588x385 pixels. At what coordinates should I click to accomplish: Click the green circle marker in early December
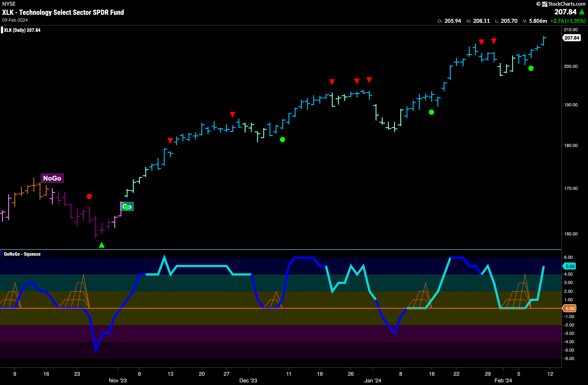click(282, 140)
